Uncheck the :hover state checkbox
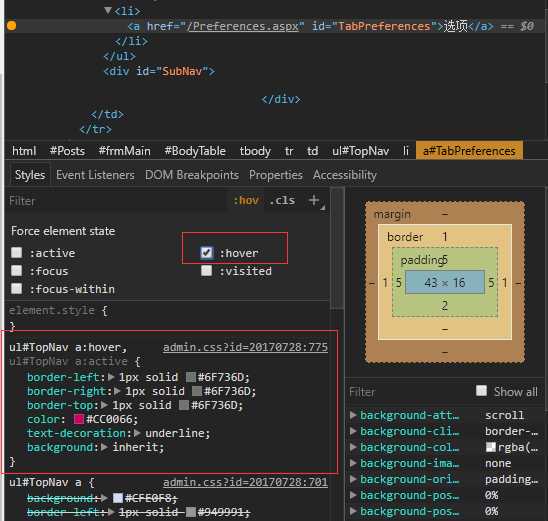The height and width of the screenshot is (521, 548). [206, 252]
